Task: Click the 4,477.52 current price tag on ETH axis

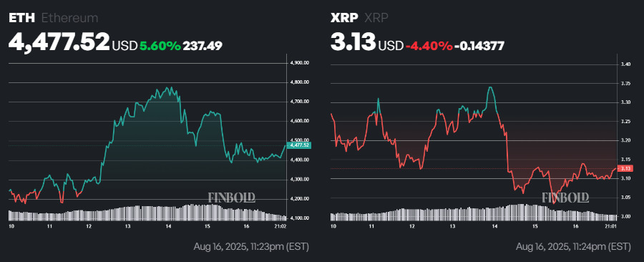Action: [299, 145]
